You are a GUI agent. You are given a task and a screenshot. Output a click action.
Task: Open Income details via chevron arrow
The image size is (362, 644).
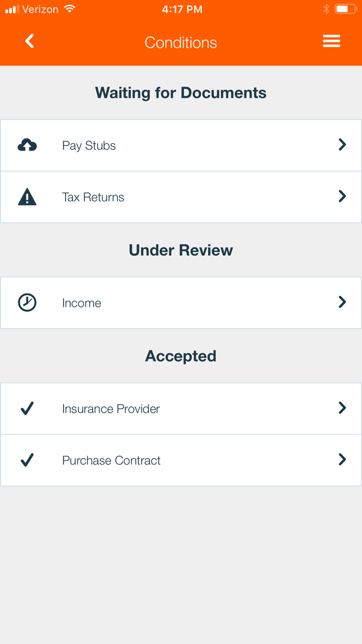342,302
